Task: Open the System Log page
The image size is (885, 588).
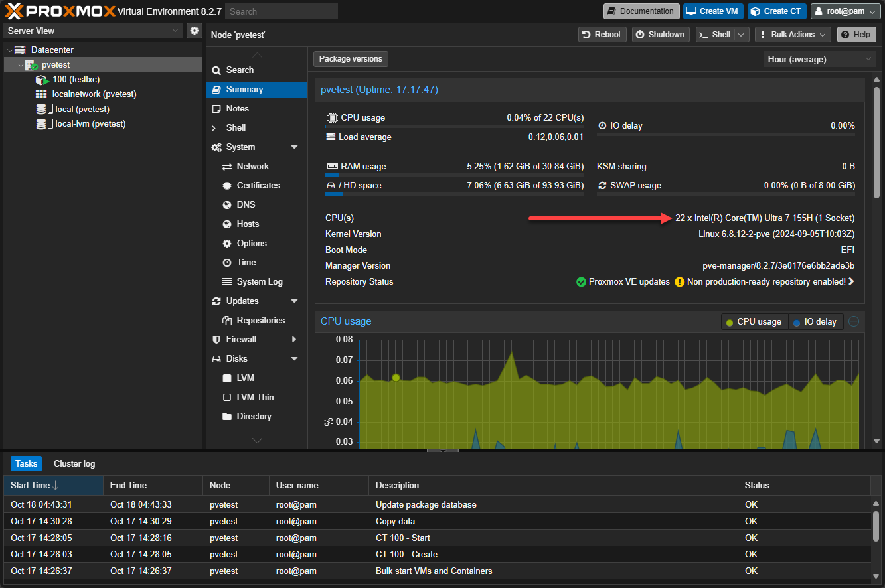Action: point(259,282)
